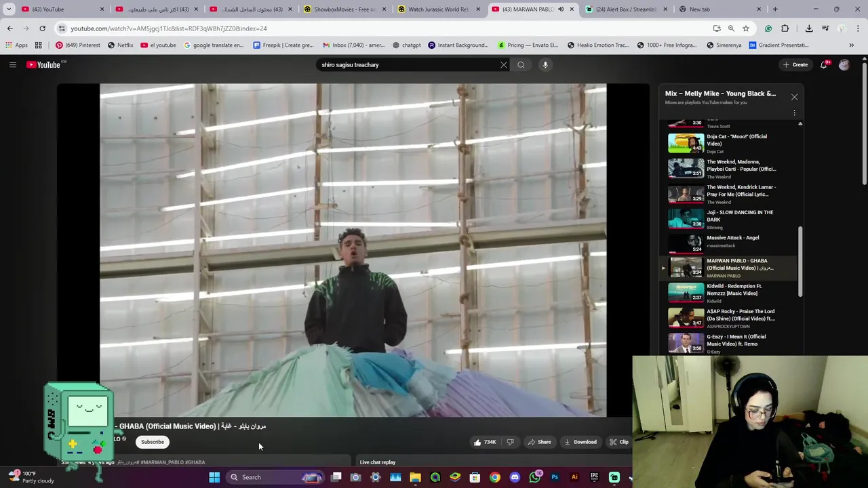Play Kidwild - Redemption Ft. Nemzzz
868x488 pixels.
tap(730, 293)
